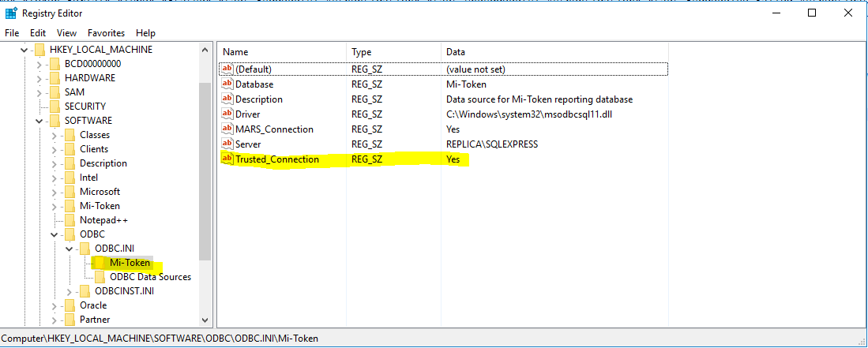Click the Registry Editor app icon in title bar
Viewport: 868px width, 348px height.
coord(10,13)
